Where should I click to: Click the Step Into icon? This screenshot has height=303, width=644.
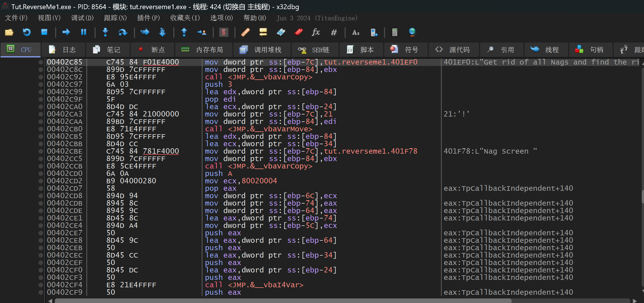[x=105, y=32]
